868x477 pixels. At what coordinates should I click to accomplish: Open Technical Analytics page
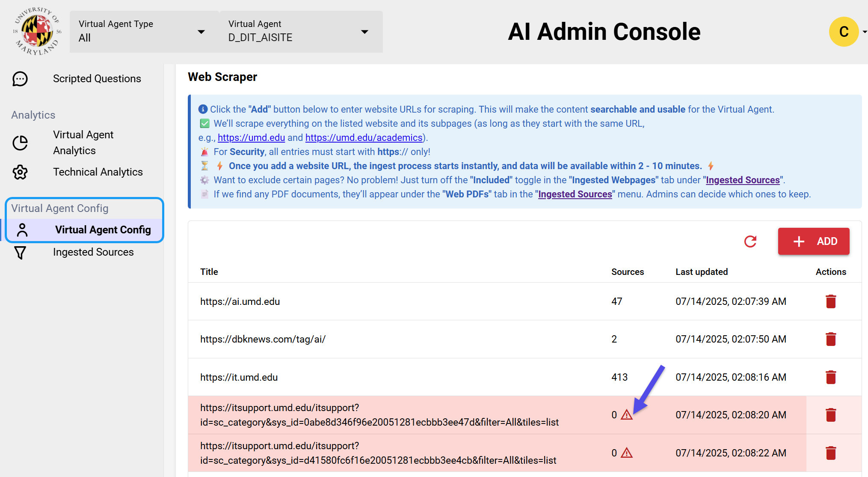coord(98,172)
